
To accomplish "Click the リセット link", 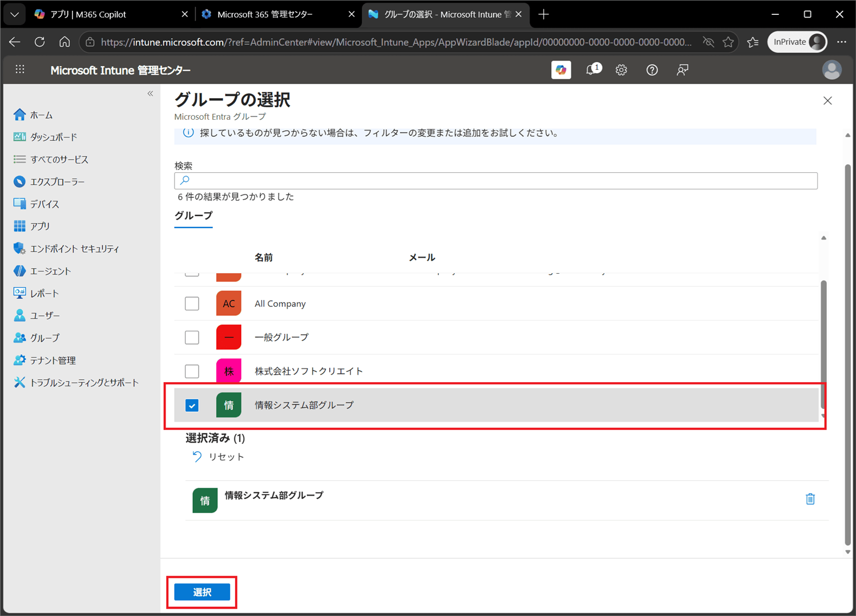I will point(227,457).
